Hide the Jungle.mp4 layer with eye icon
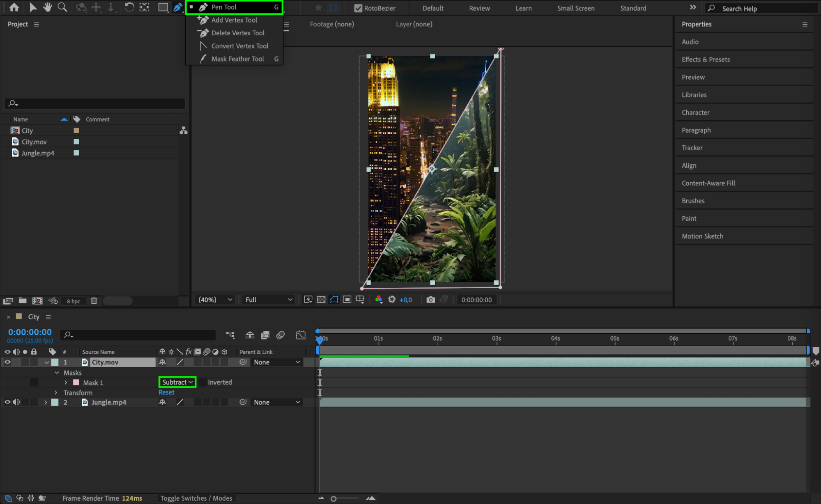 tap(7, 403)
